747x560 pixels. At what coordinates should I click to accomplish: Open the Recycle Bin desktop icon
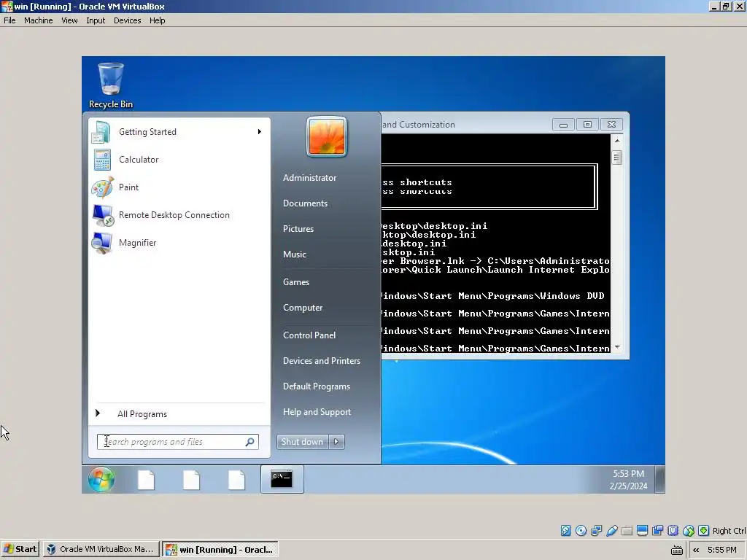point(111,86)
